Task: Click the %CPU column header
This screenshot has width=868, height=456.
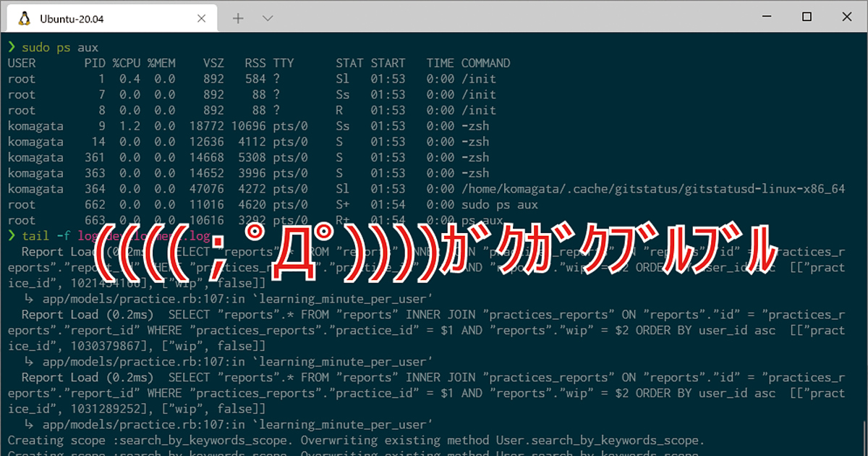Action: click(127, 63)
